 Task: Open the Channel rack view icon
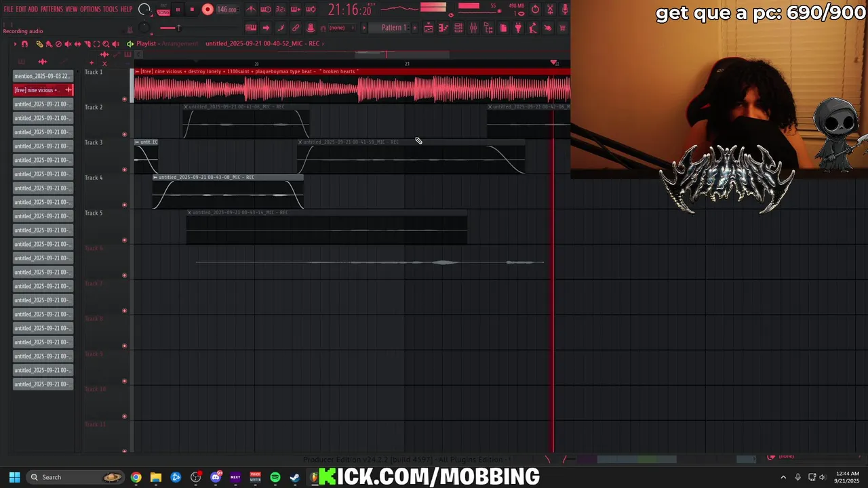[458, 28]
